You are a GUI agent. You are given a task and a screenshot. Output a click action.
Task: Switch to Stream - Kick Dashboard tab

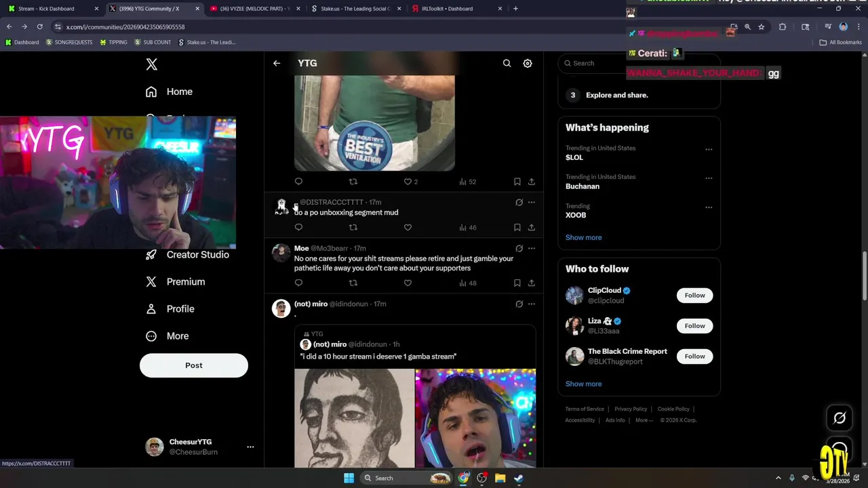(x=51, y=9)
